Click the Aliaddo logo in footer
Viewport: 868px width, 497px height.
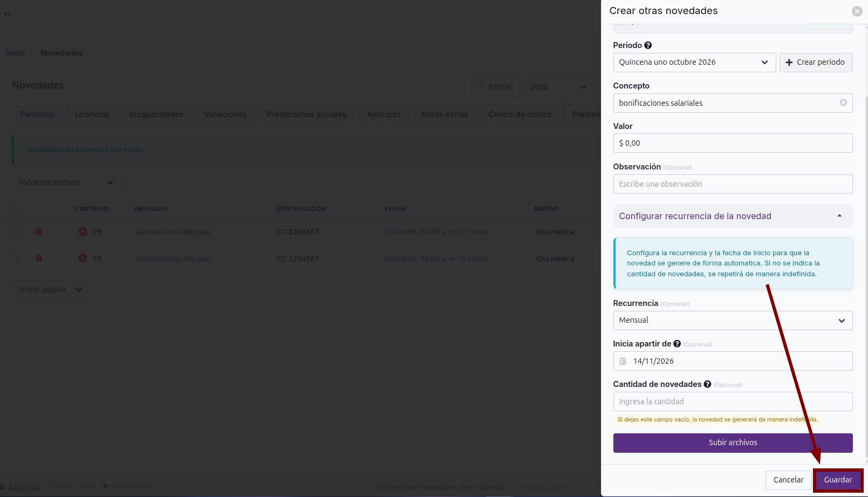[20, 487]
